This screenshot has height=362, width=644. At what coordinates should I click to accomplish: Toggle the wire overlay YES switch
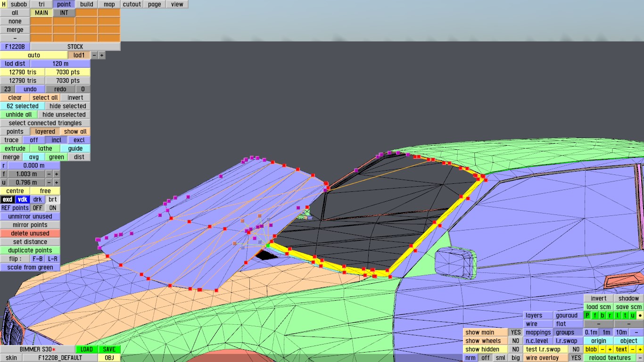(576, 358)
